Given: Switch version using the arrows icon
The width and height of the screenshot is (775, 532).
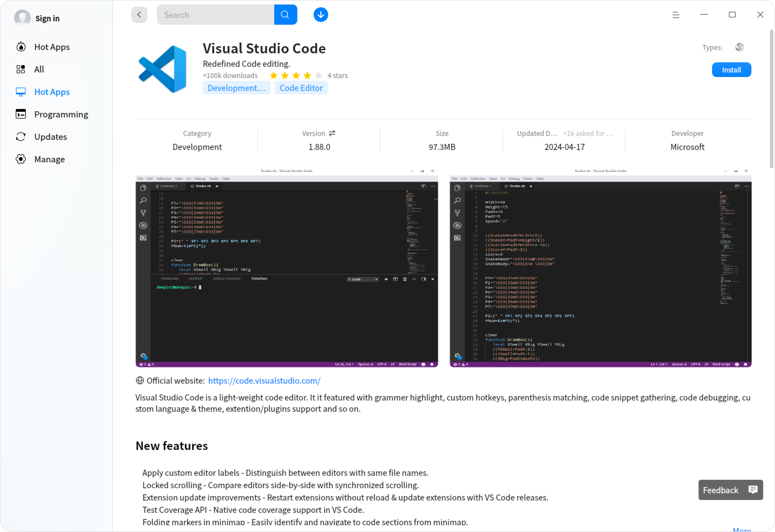Looking at the screenshot, I should [332, 133].
